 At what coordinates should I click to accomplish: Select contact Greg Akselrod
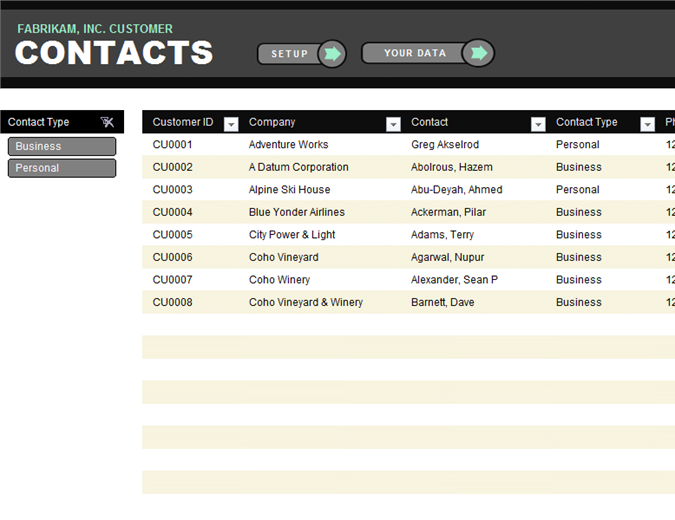pyautogui.click(x=444, y=145)
